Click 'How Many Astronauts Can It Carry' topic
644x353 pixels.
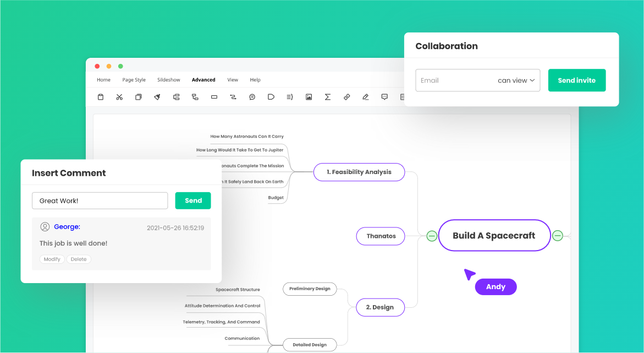pos(247,136)
